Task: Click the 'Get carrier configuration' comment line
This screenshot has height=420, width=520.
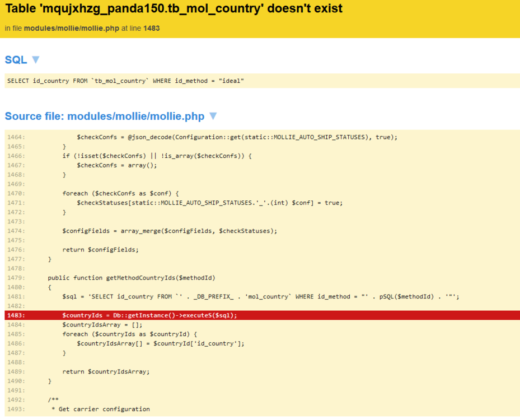Action: pyautogui.click(x=101, y=409)
